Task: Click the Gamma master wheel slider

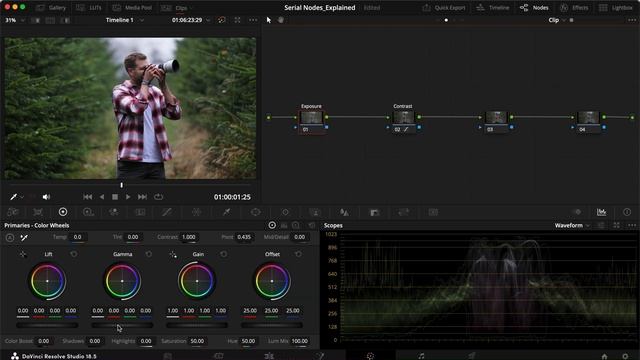Action: coord(122,325)
